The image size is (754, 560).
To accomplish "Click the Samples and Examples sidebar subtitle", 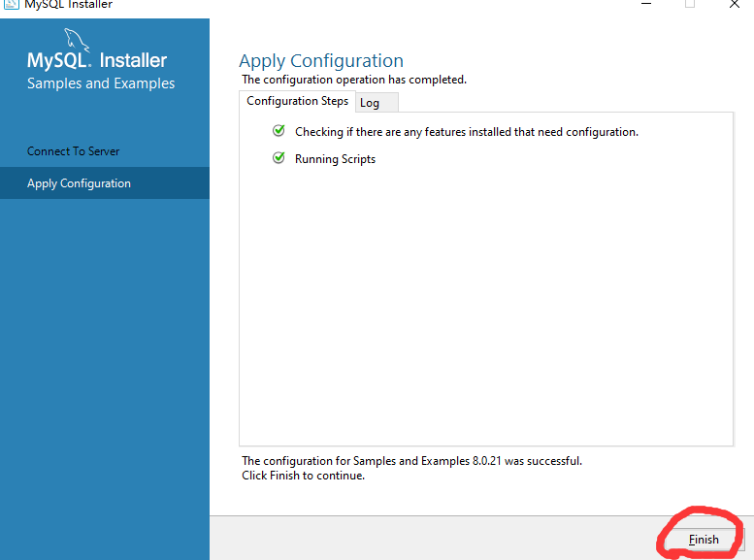I will coord(101,83).
